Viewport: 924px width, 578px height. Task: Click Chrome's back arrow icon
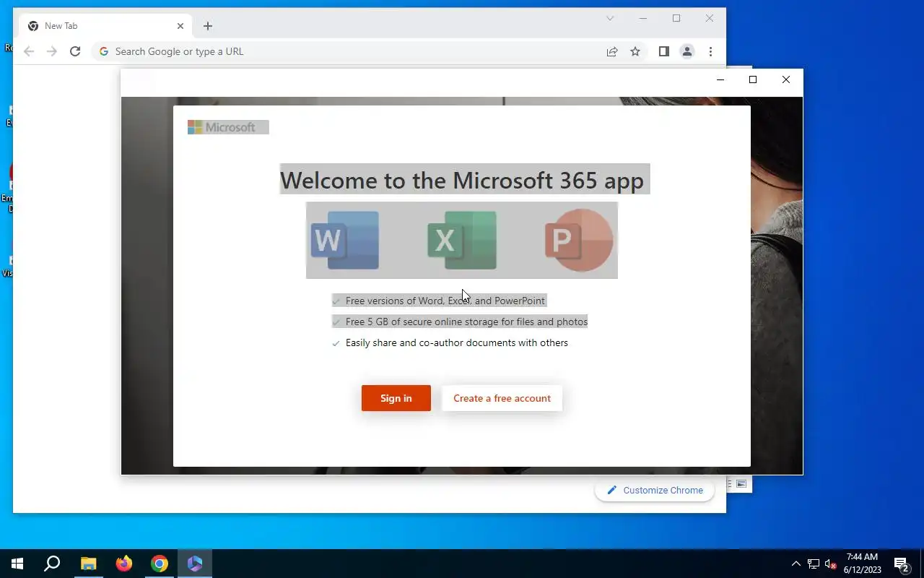point(29,51)
